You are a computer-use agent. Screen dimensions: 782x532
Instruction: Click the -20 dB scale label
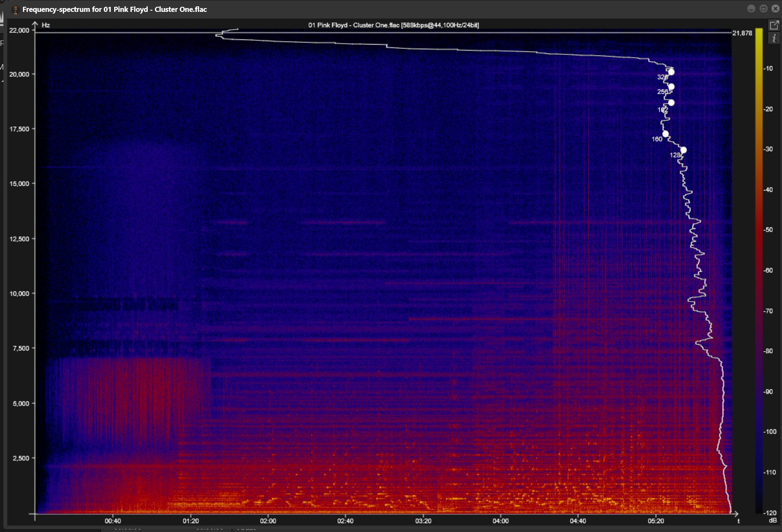click(x=769, y=109)
